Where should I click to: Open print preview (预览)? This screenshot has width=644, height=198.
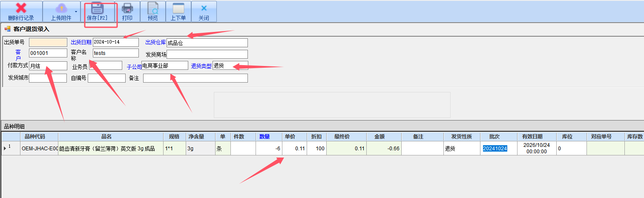pyautogui.click(x=152, y=9)
